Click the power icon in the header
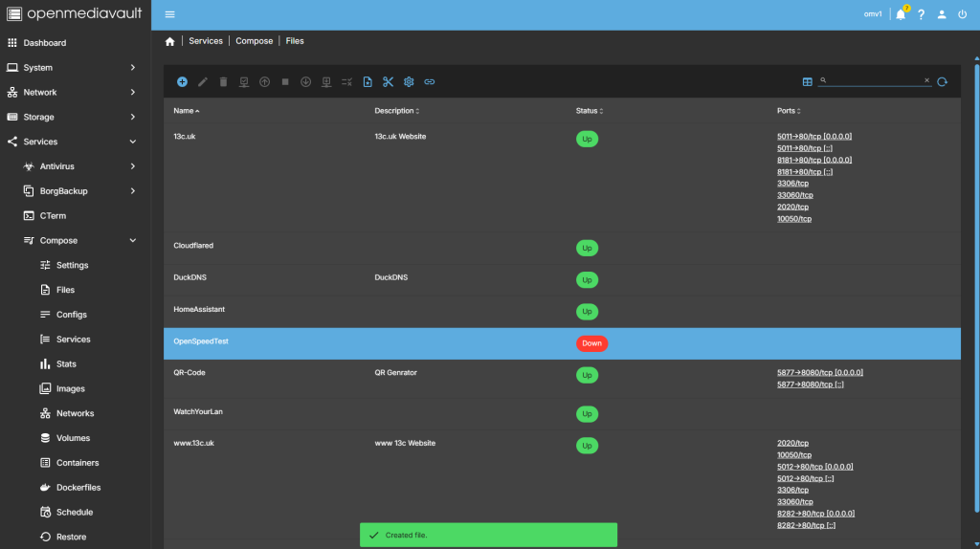980x549 pixels. pyautogui.click(x=963, y=14)
